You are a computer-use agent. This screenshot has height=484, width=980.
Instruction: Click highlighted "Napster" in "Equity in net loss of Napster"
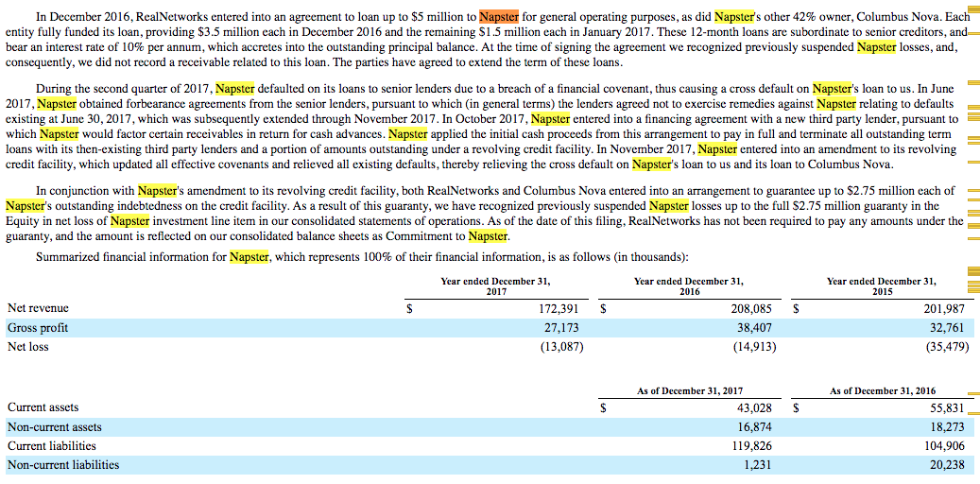[130, 221]
